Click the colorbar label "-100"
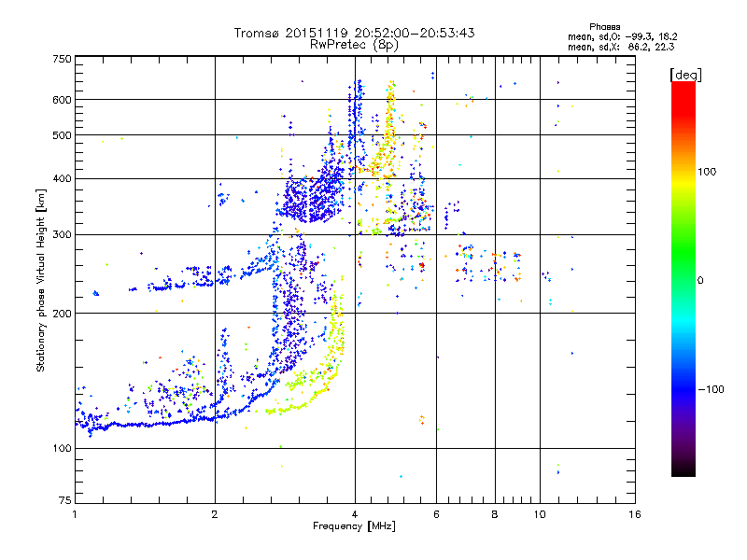This screenshot has height=560, width=747. click(712, 389)
